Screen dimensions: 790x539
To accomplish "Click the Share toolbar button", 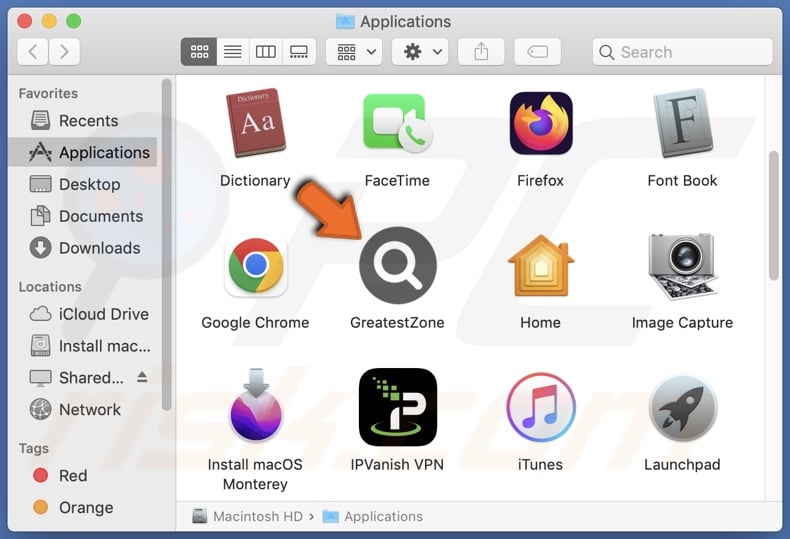I will click(481, 51).
